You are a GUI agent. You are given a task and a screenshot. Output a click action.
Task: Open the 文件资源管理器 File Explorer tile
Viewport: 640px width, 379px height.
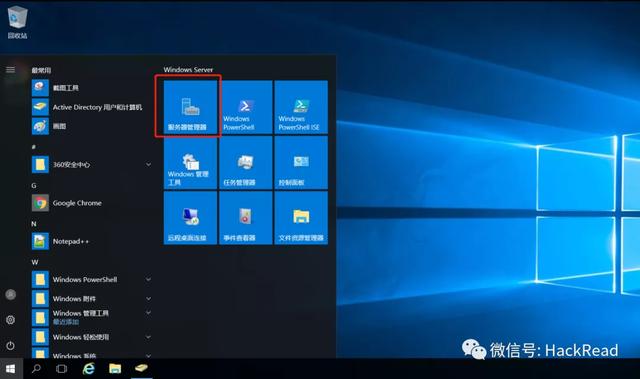(301, 218)
